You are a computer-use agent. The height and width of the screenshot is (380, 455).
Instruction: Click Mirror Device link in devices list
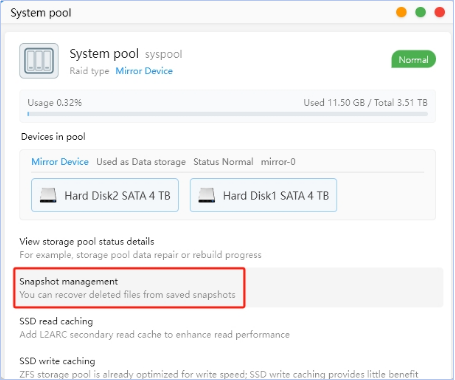(60, 162)
